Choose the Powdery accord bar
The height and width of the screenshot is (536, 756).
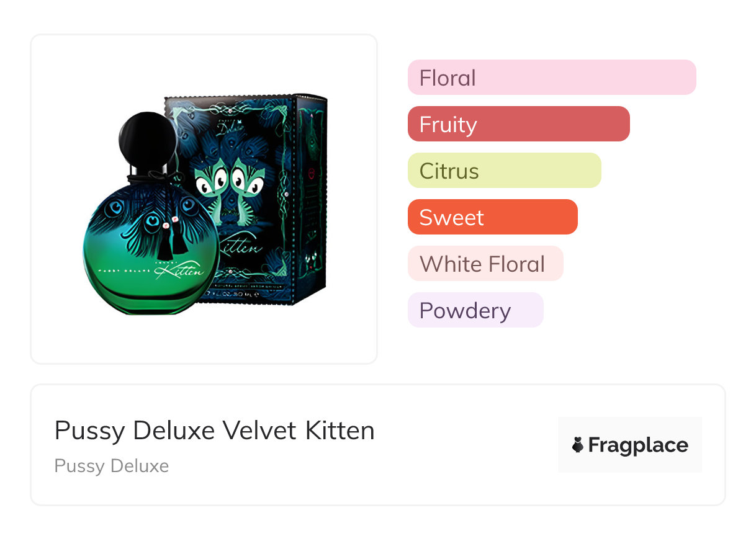(x=475, y=310)
